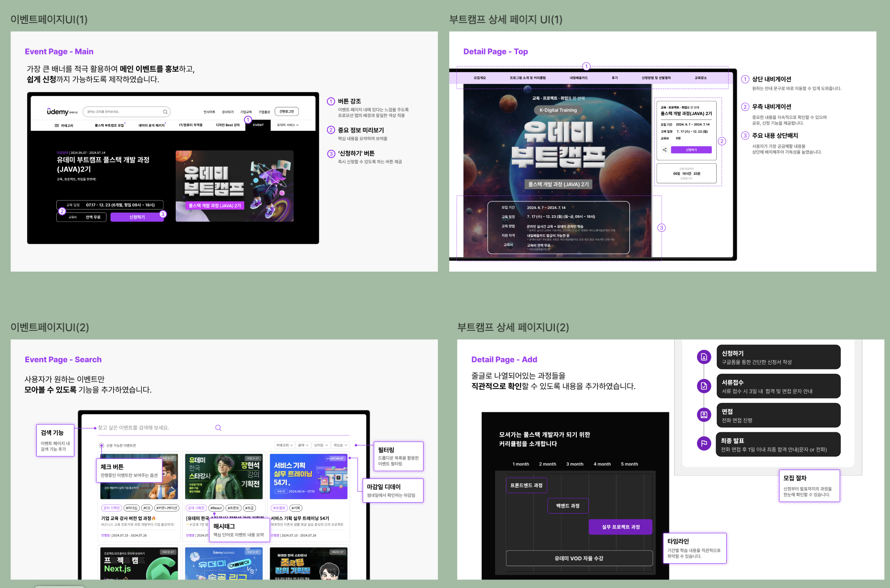Viewport: 890px width, 588px height.
Task: Open the 난이도 filter dropdown
Action: click(x=321, y=445)
